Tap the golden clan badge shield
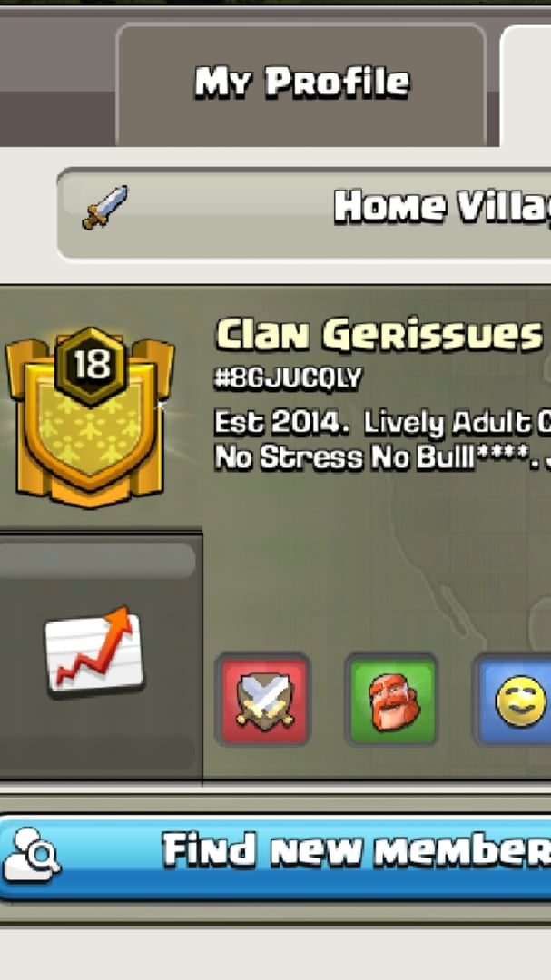The image size is (551, 980). click(x=90, y=416)
